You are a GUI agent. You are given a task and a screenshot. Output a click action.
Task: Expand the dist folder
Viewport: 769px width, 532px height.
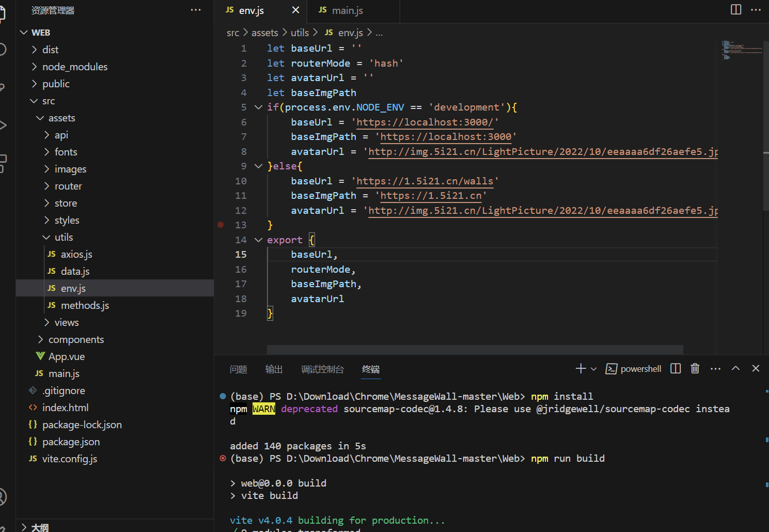34,50
